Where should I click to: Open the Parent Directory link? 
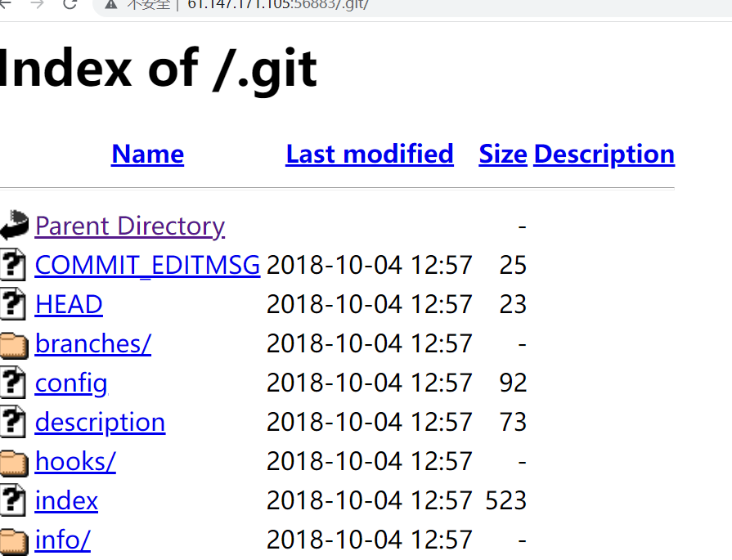coord(129,226)
